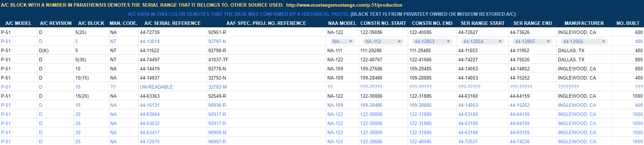Viewport: 644px width, 145px height.
Task: Click the A/C SERIAL REFERENCE header
Action: [172, 23]
